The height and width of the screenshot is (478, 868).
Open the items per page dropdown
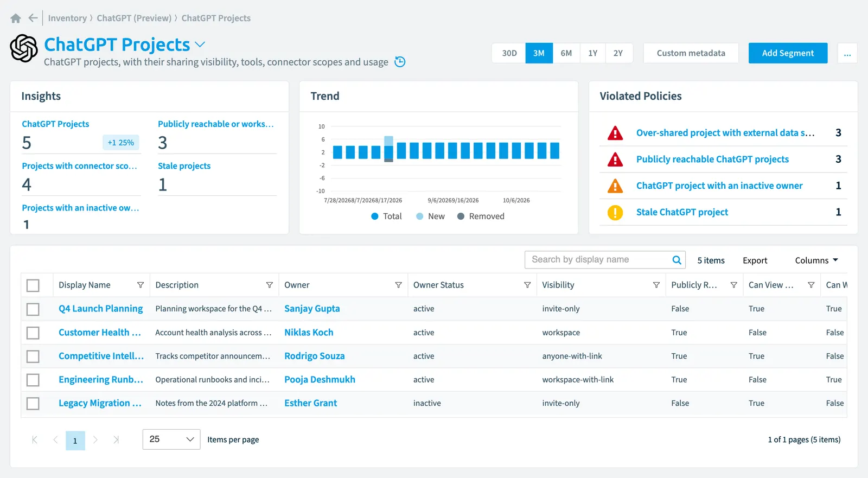tap(171, 439)
